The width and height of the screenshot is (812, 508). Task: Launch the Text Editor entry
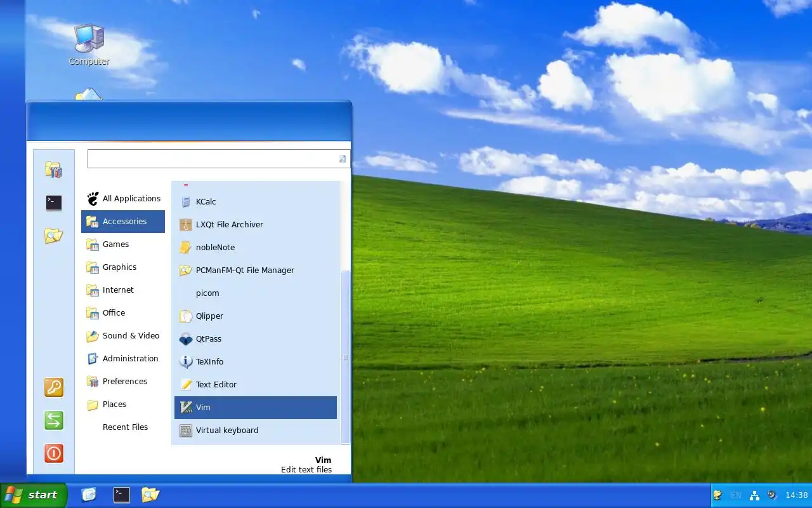pos(256,384)
